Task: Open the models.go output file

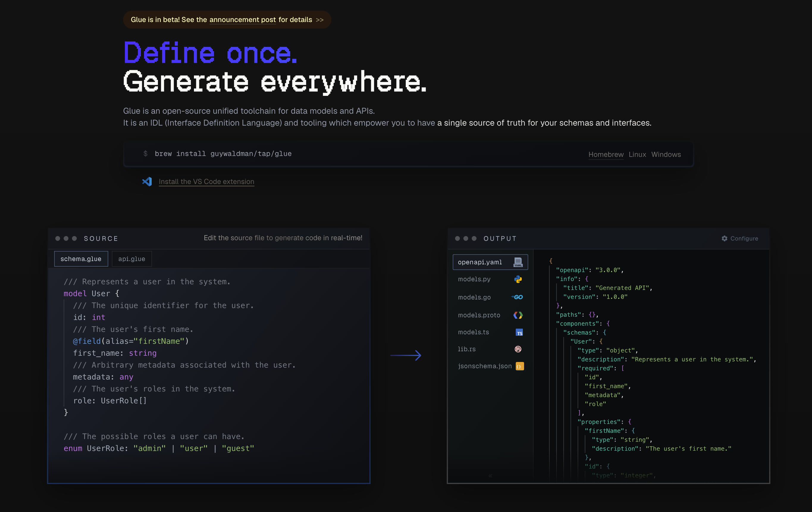Action: click(x=490, y=297)
